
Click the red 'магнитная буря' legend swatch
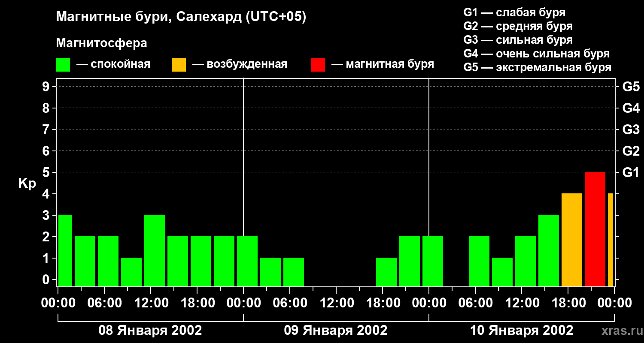pyautogui.click(x=318, y=65)
